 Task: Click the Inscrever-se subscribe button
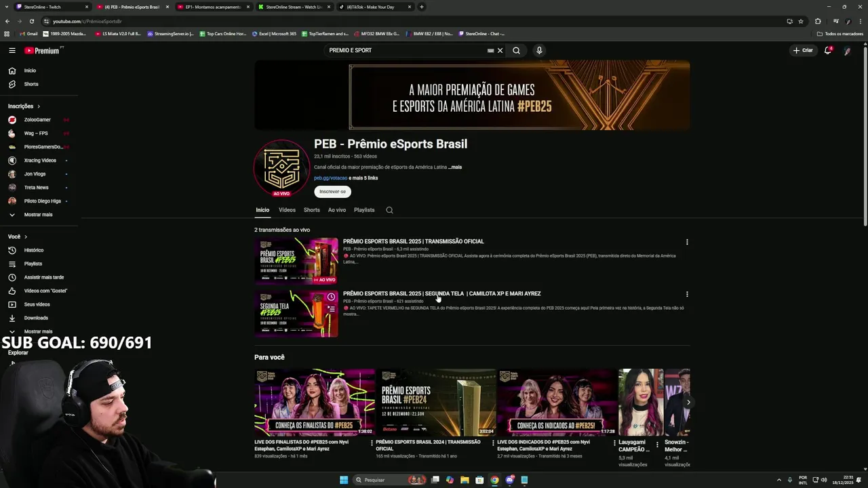coord(332,192)
